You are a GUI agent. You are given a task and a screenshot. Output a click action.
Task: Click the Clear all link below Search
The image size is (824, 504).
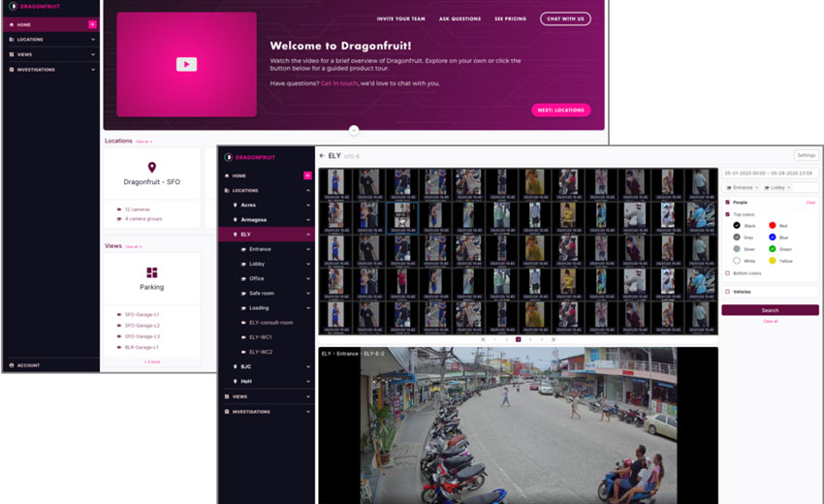click(x=771, y=321)
